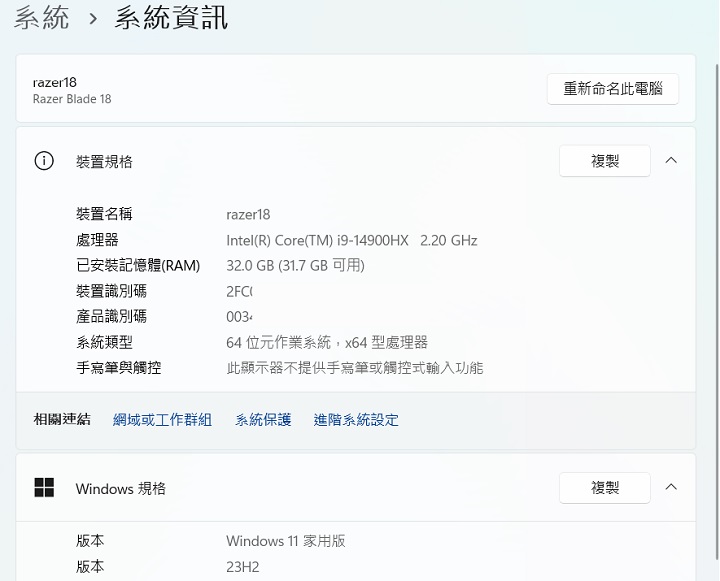The width and height of the screenshot is (720, 581).
Task: Click the 相關連結 label
Action: [x=62, y=419]
